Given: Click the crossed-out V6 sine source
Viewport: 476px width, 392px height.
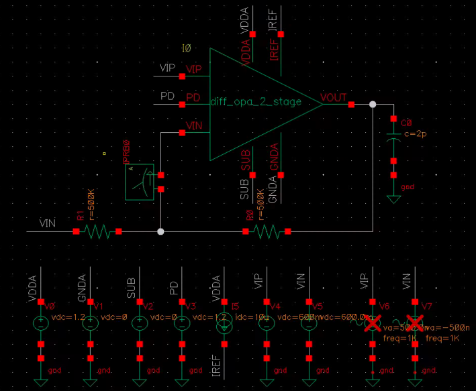Looking at the screenshot, I should pos(372,323).
